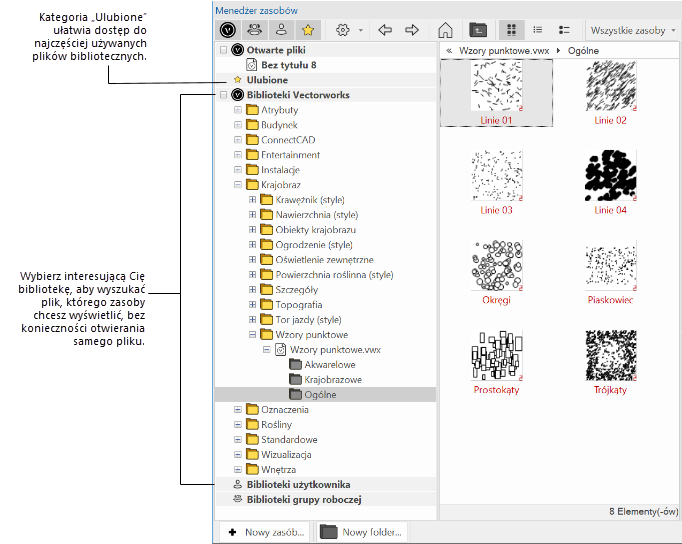Screen dimensions: 682x544
Task: Expand the Topografia folder
Action: (x=252, y=305)
